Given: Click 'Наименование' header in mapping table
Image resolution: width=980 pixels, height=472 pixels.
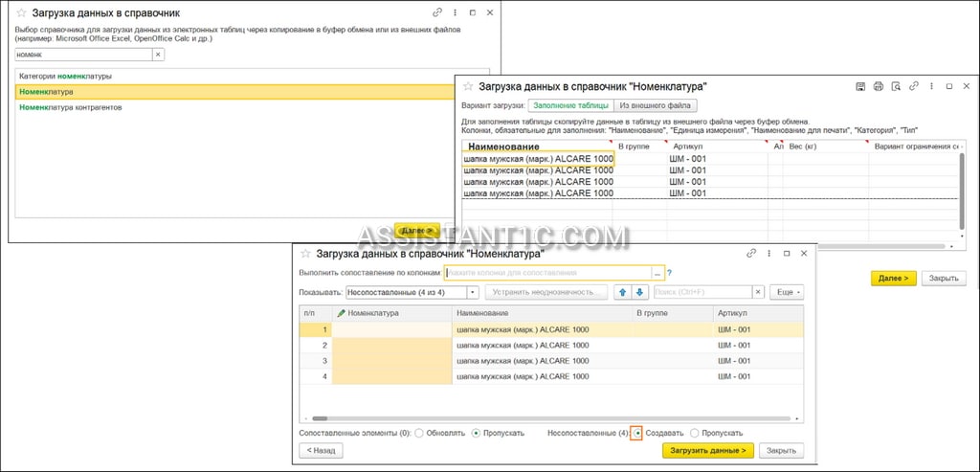Looking at the screenshot, I should (x=542, y=313).
